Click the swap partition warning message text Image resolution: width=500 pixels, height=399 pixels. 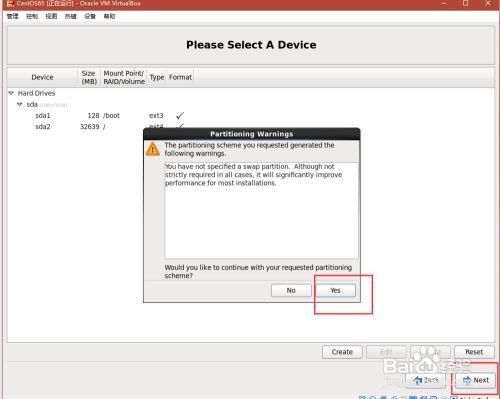tap(253, 175)
